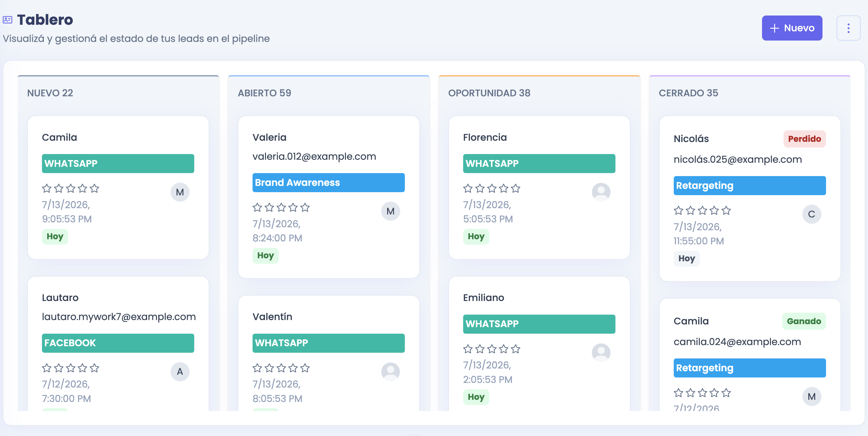Open the three-dot options menu
The image size is (868, 436).
click(848, 28)
